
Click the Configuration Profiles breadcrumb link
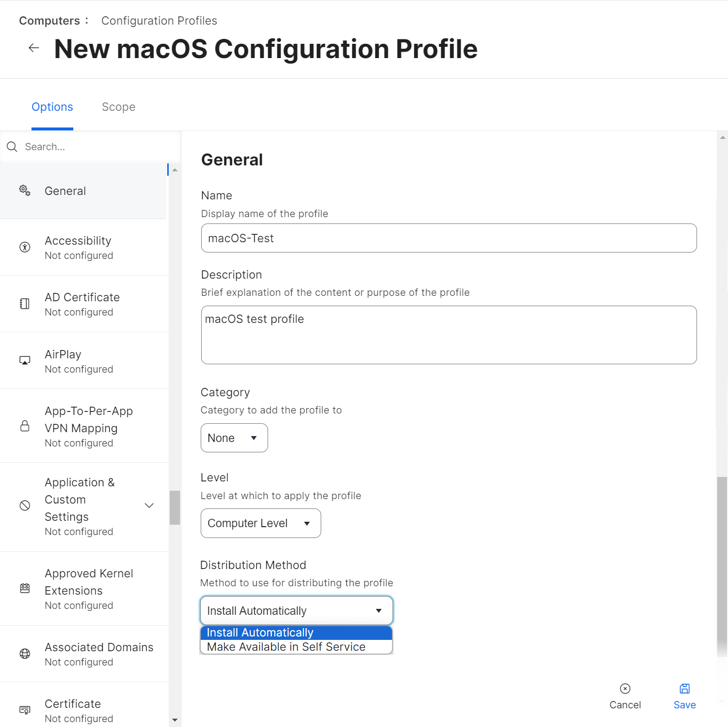[x=159, y=21]
